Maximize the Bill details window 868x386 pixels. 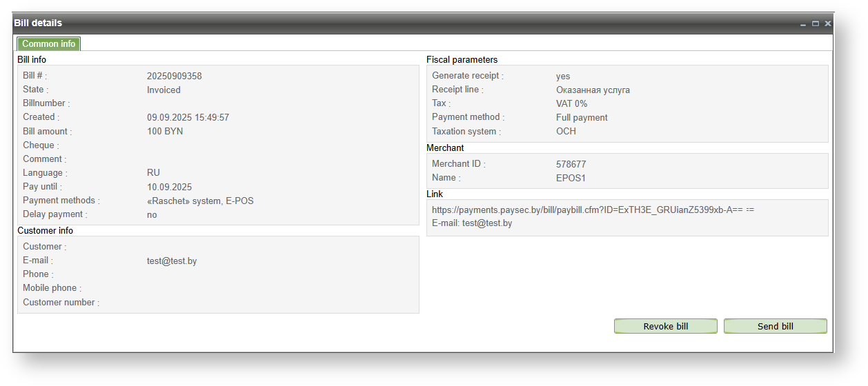tap(816, 23)
